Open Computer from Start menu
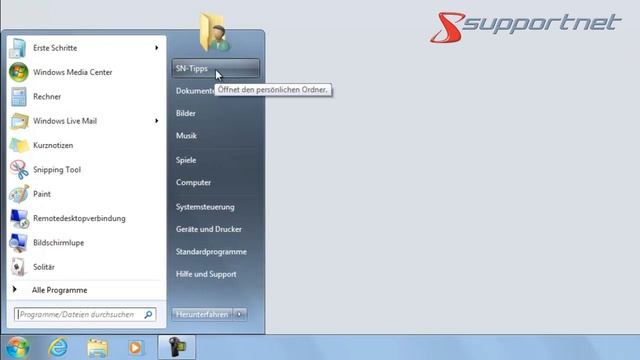This screenshot has height=360, width=640. (x=193, y=182)
